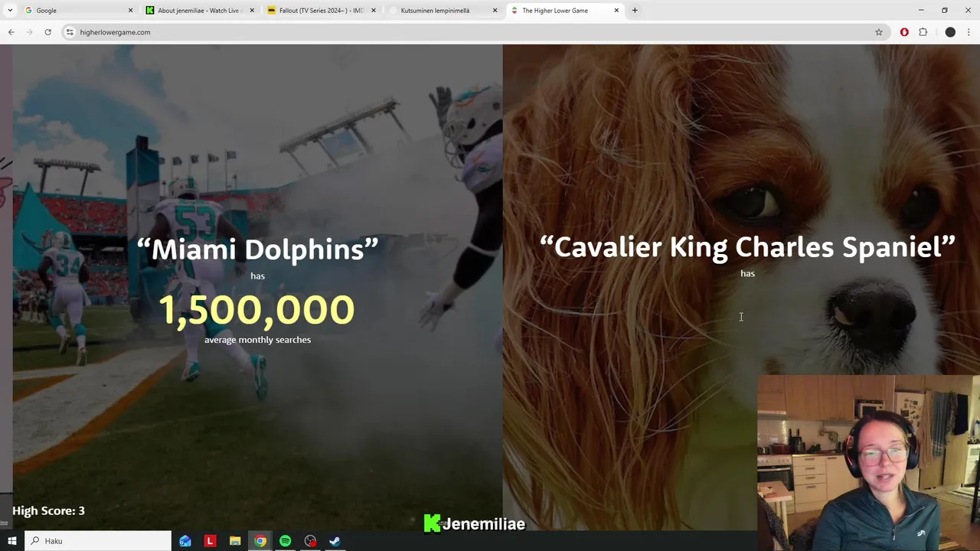Screen dimensions: 980x551
Task: Click the "Miami Dolphins" title text
Action: pos(257,249)
